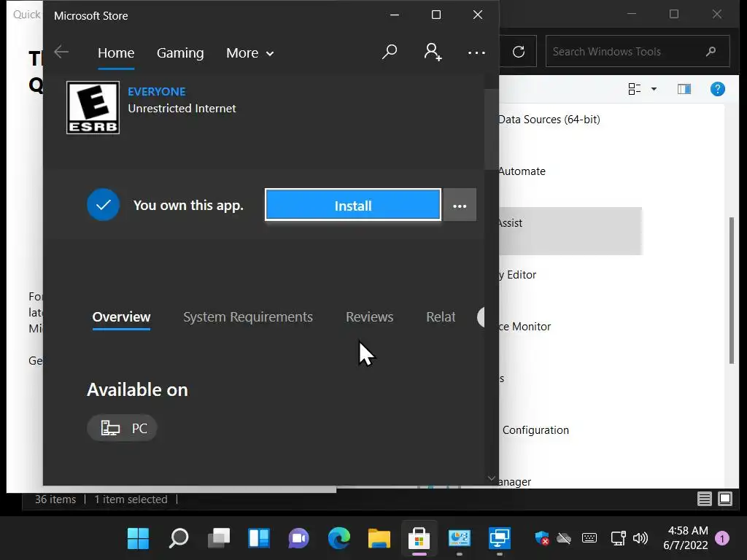This screenshot has height=560, width=747.
Task: Open the Reviews tab
Action: pos(369,317)
